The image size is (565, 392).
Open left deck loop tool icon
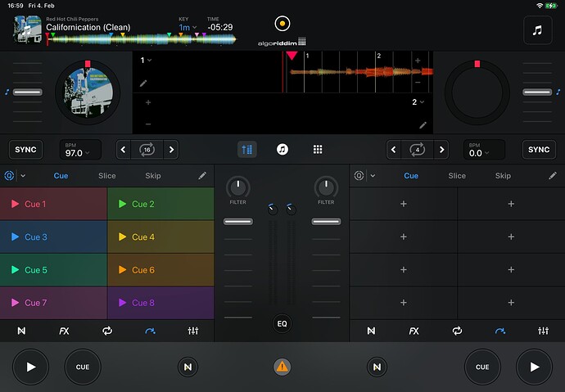(x=107, y=331)
